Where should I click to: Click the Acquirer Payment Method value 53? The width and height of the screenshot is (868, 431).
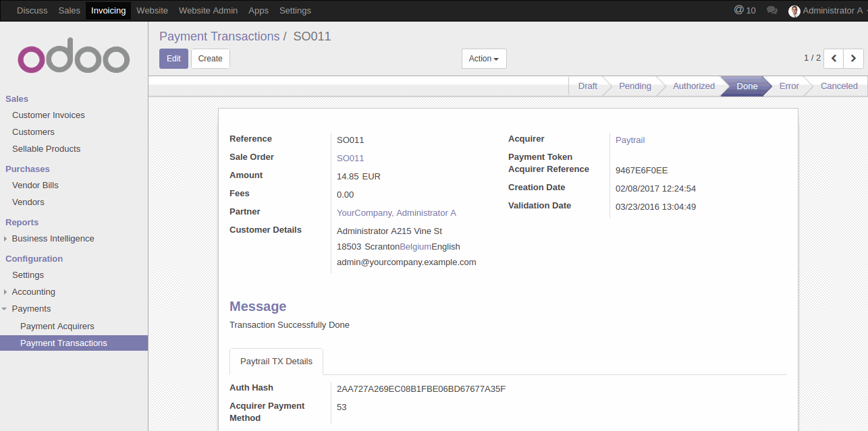[x=342, y=407]
